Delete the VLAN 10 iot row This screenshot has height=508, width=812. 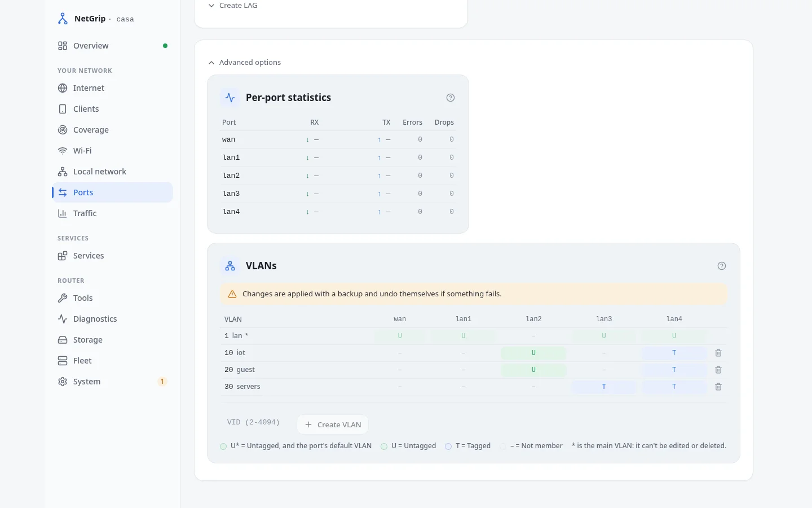(718, 353)
